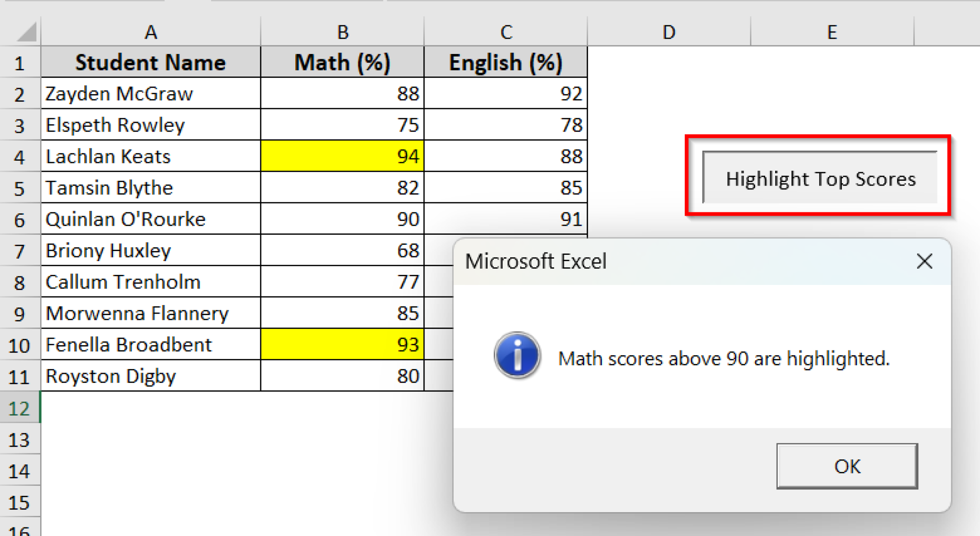Screen dimensions: 980x536
Task: Select the cell containing Zayden McGraw
Action: [x=151, y=94]
